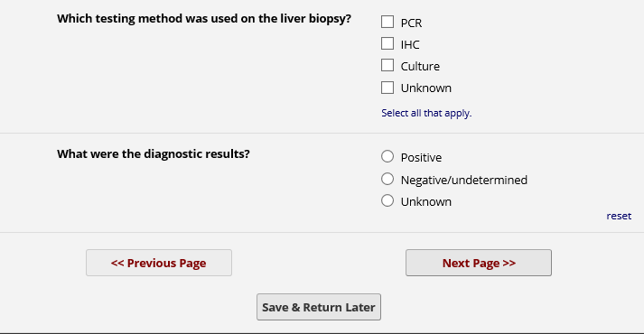Click the Positive text label

(x=421, y=158)
